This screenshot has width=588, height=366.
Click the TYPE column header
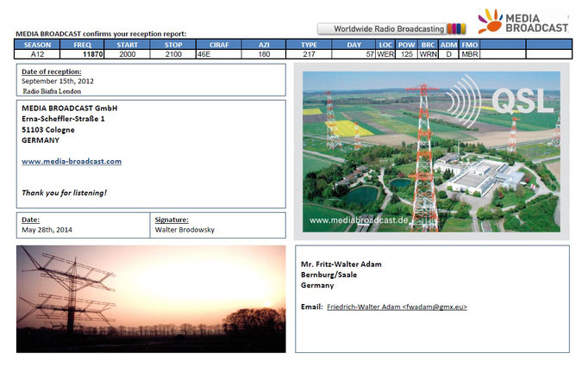(x=309, y=45)
